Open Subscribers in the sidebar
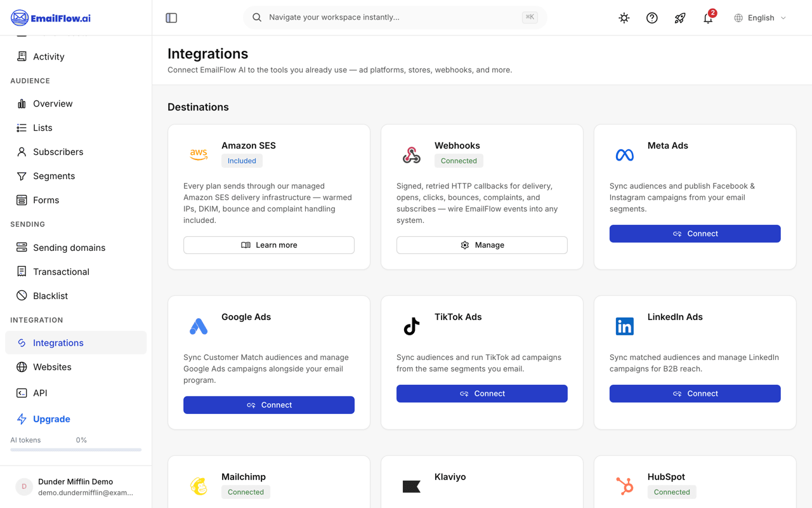 [75, 152]
